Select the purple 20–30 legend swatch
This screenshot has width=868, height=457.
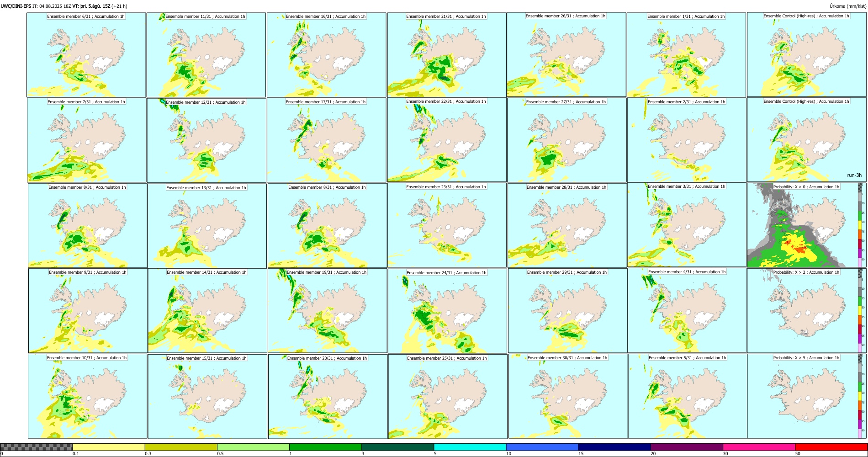(687, 447)
